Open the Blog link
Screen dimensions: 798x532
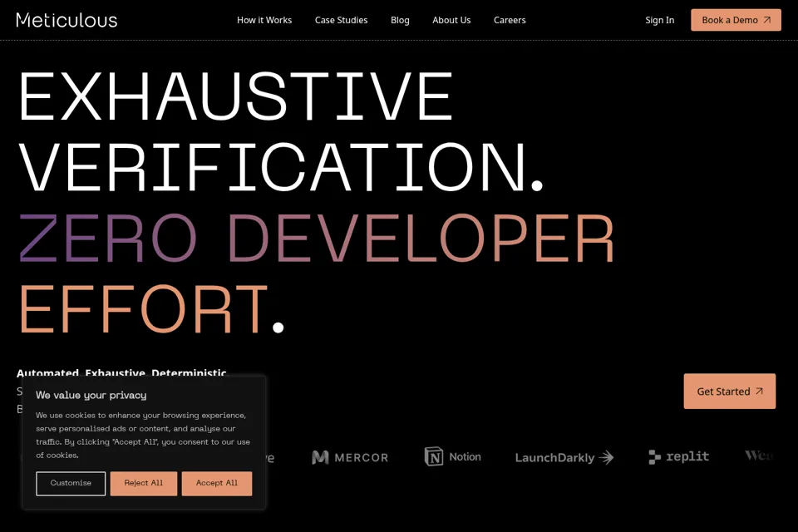[x=400, y=20]
